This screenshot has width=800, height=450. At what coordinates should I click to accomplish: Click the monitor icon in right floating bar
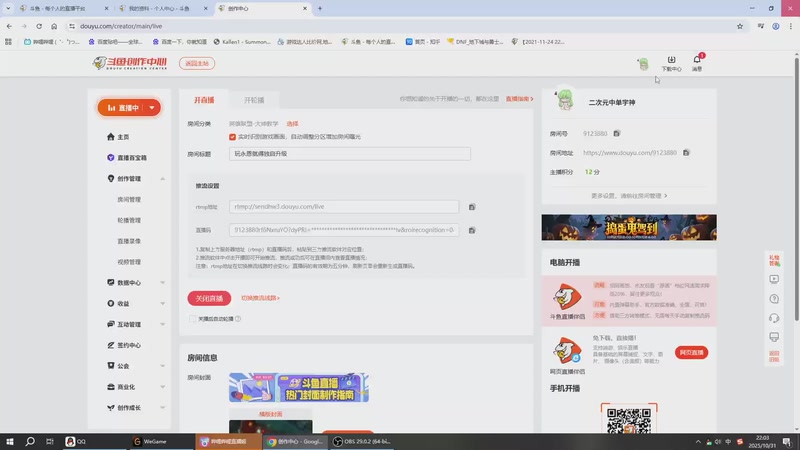point(774,337)
